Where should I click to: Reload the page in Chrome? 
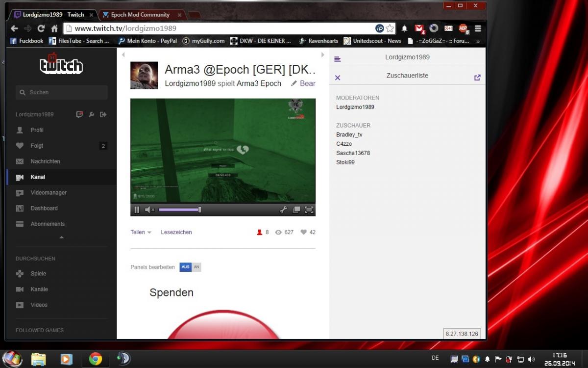(41, 28)
